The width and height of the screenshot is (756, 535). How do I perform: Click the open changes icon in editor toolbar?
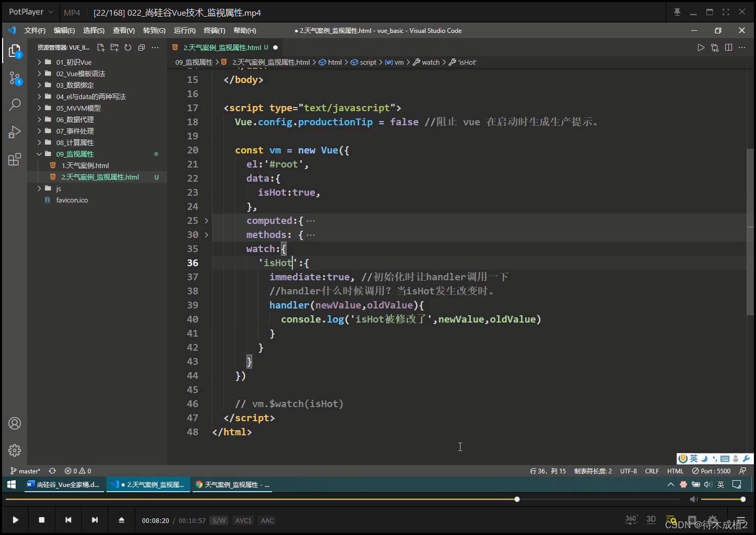coord(715,47)
